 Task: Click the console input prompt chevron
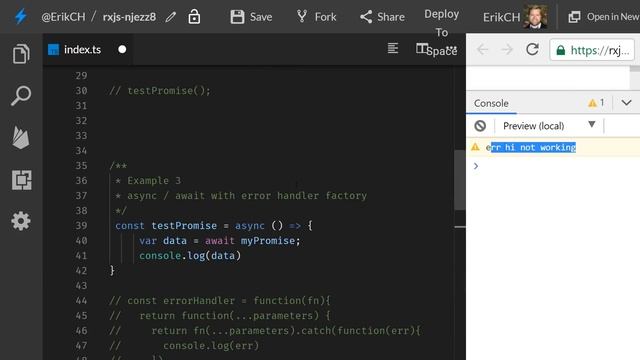(x=476, y=166)
